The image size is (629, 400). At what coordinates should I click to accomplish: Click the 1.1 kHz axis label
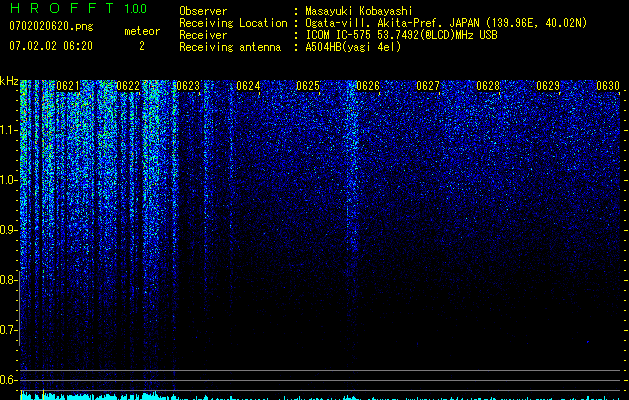[x=8, y=130]
